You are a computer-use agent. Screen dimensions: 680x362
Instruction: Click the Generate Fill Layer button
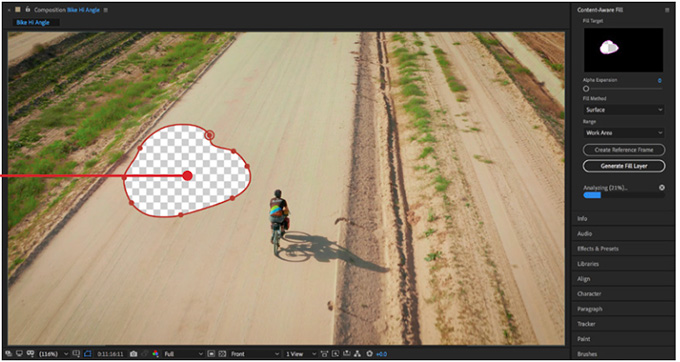point(624,166)
